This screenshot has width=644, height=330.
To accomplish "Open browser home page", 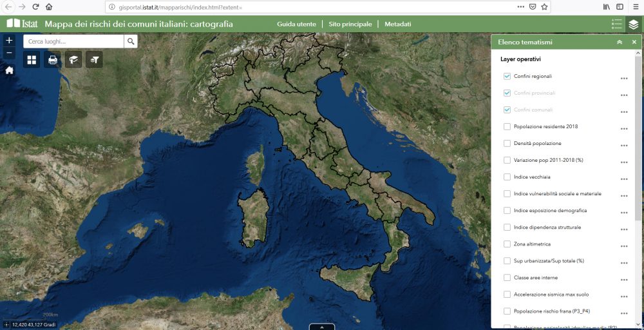I will click(49, 7).
